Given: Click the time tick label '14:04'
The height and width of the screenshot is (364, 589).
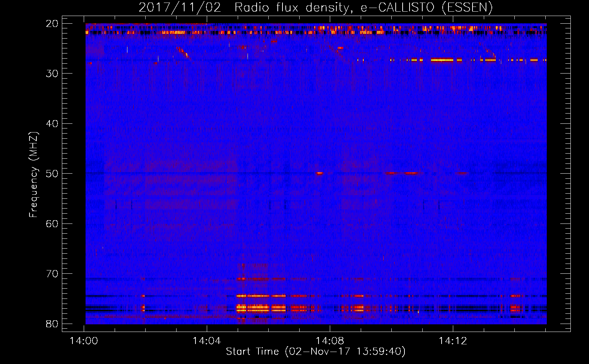Looking at the screenshot, I should tap(207, 341).
